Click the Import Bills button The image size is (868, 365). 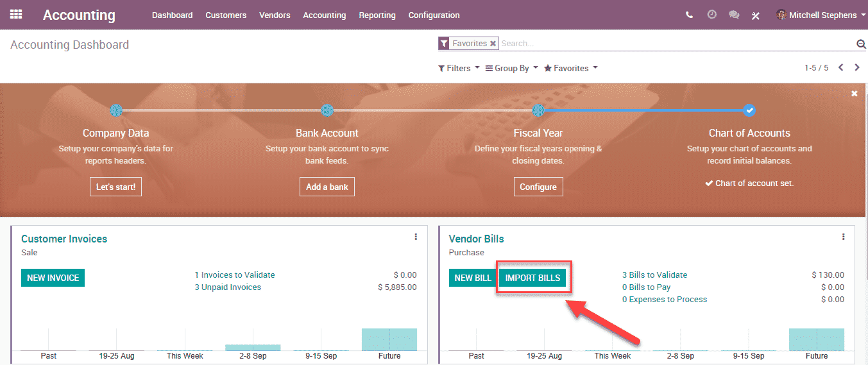tap(532, 278)
